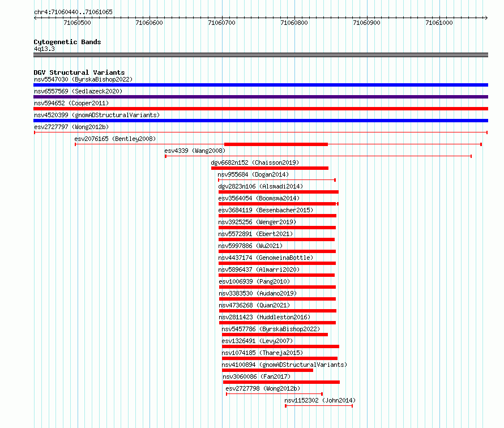
Task: Click the DGV Structural Variants track title
Action: [79, 72]
